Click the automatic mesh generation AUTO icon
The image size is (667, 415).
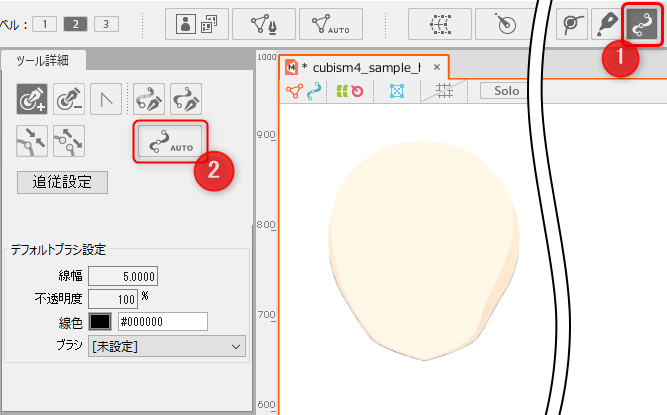point(337,24)
